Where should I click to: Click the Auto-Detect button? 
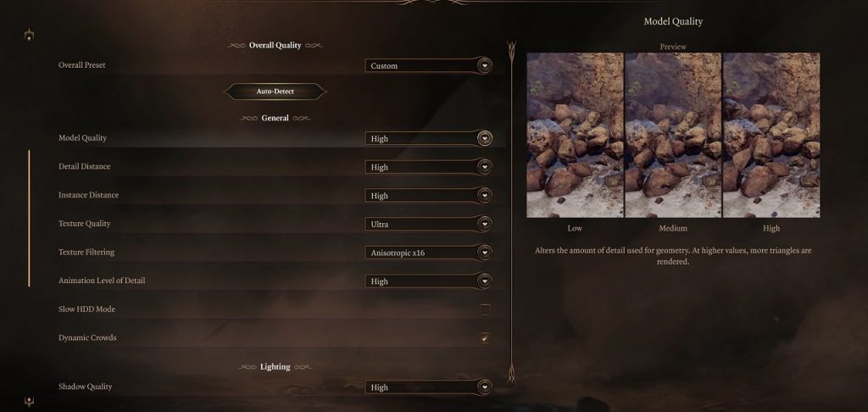tap(275, 92)
